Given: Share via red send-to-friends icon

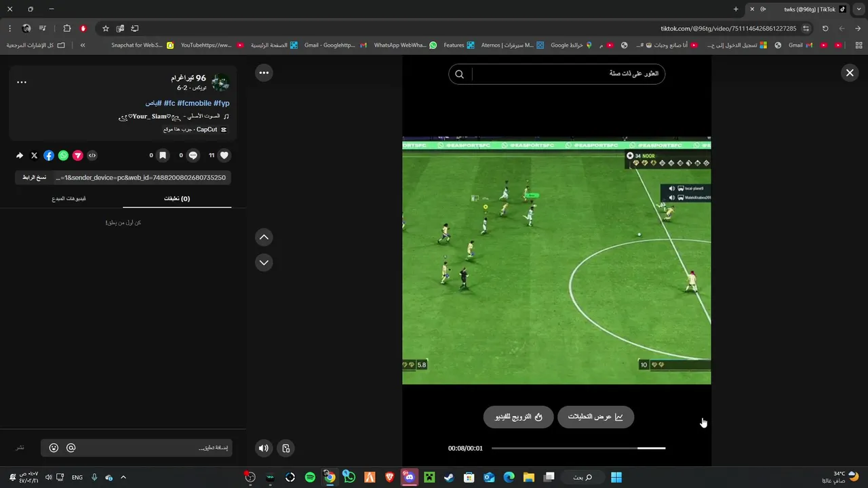Looking at the screenshot, I should click(x=78, y=155).
